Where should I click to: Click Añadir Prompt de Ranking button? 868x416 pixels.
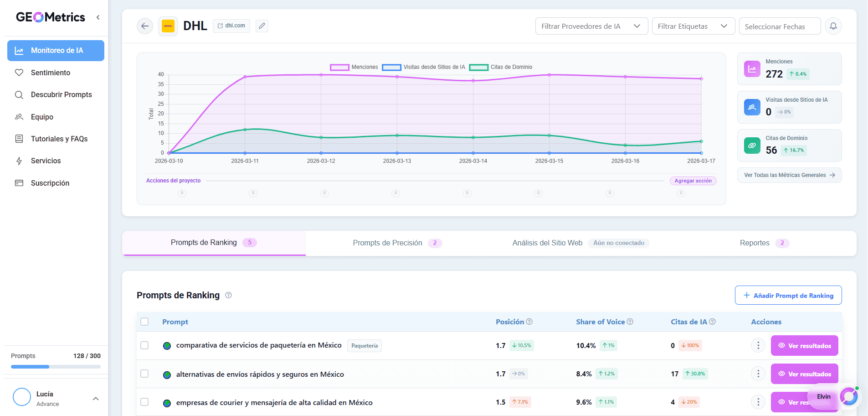pyautogui.click(x=788, y=295)
